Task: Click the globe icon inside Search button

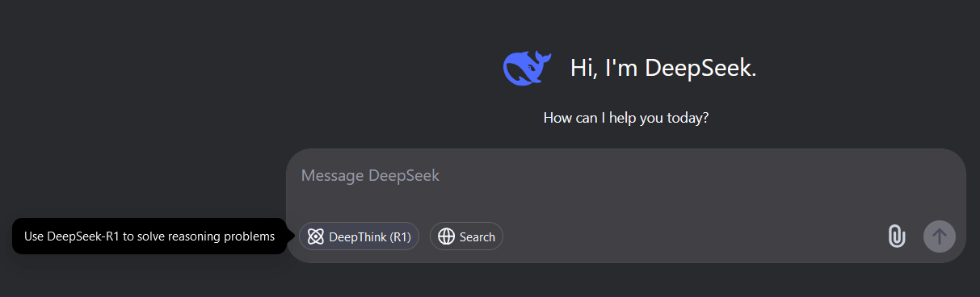Action: pos(447,236)
